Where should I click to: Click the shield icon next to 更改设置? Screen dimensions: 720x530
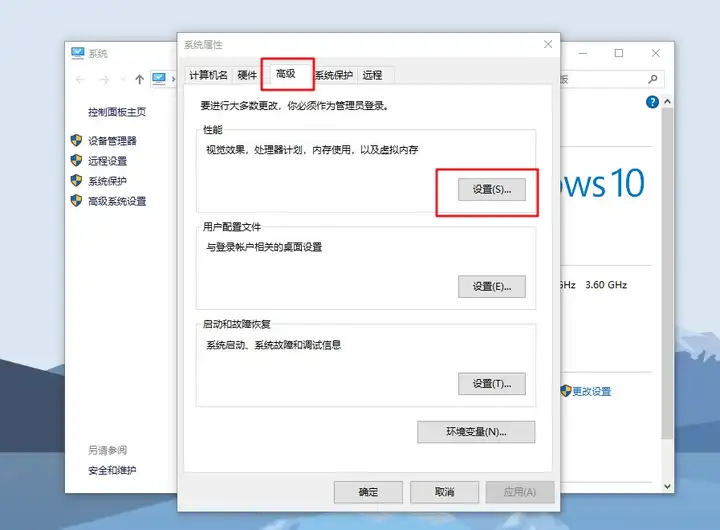(566, 391)
